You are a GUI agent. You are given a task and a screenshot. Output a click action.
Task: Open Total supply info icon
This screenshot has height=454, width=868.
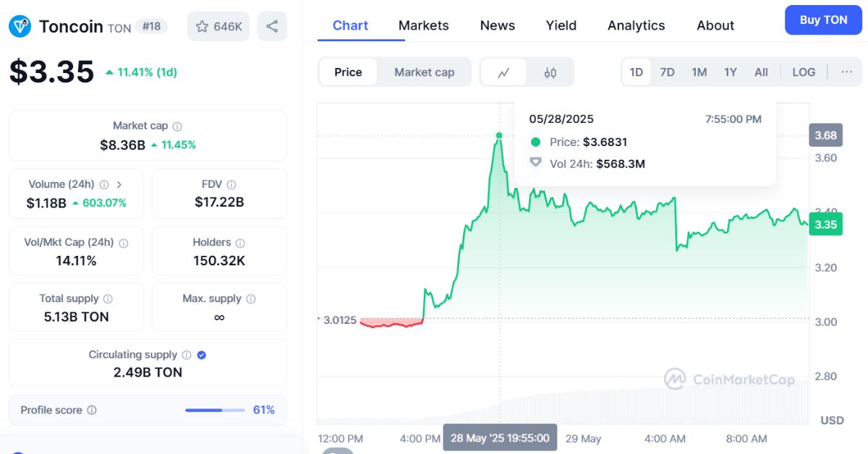[108, 299]
